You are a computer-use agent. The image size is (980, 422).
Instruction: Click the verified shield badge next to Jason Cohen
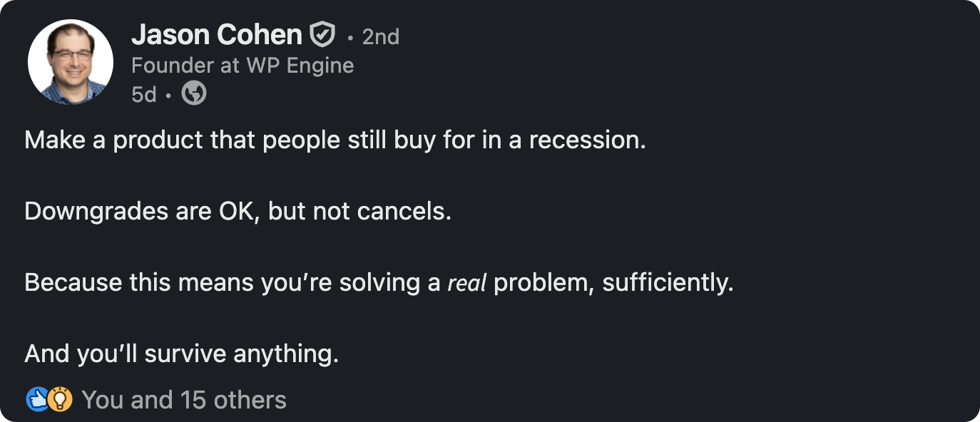coord(322,31)
